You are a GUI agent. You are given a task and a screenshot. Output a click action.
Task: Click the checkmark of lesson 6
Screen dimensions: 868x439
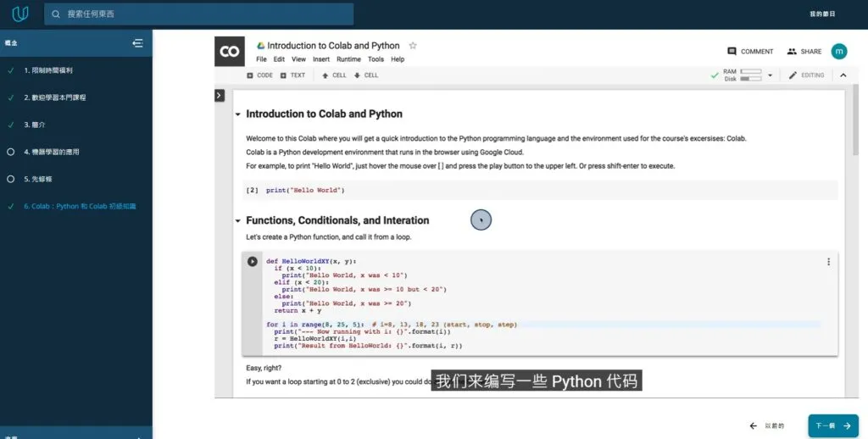(x=10, y=206)
